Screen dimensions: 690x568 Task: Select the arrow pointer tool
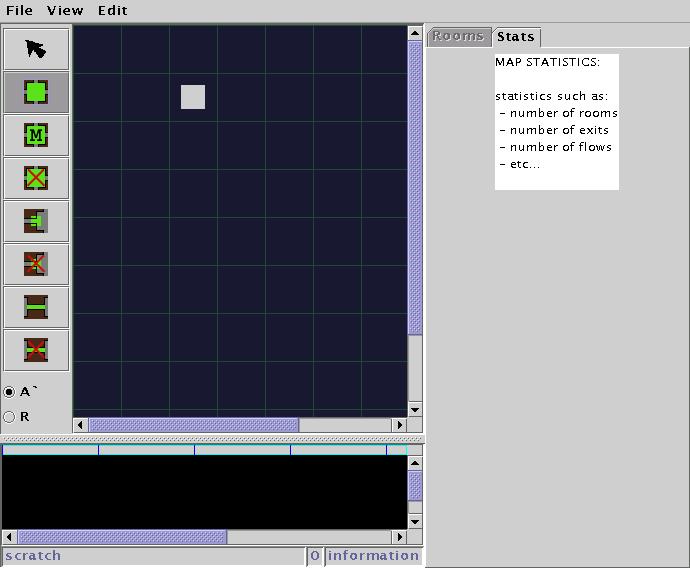[x=36, y=49]
